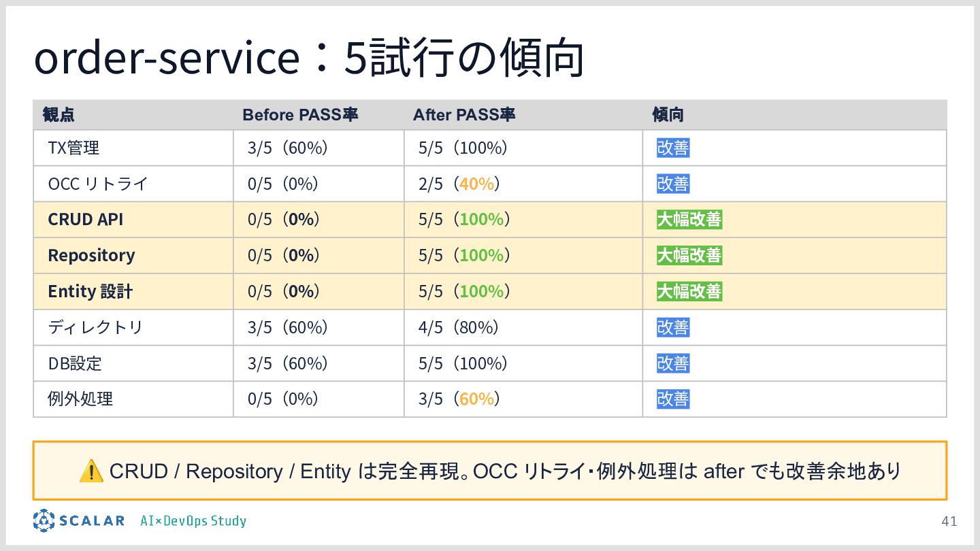This screenshot has height=551, width=980.
Task: Click the orange 40% value
Action: pyautogui.click(x=476, y=184)
